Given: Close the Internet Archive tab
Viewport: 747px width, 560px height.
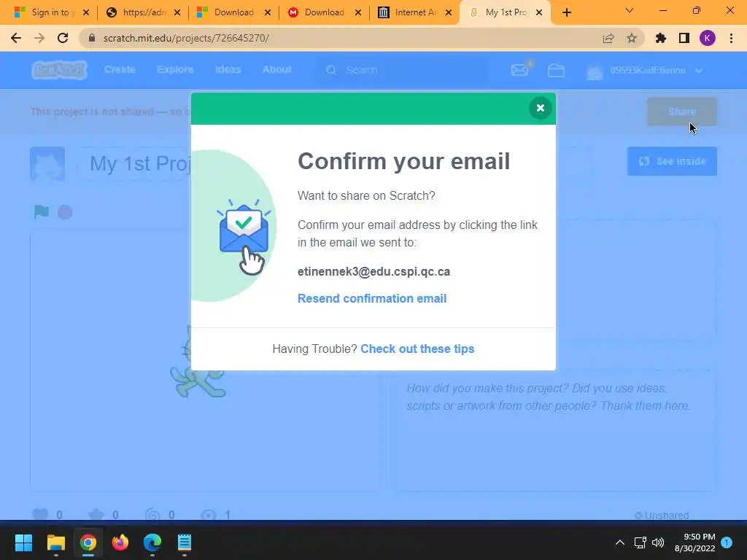Looking at the screenshot, I should tap(449, 12).
